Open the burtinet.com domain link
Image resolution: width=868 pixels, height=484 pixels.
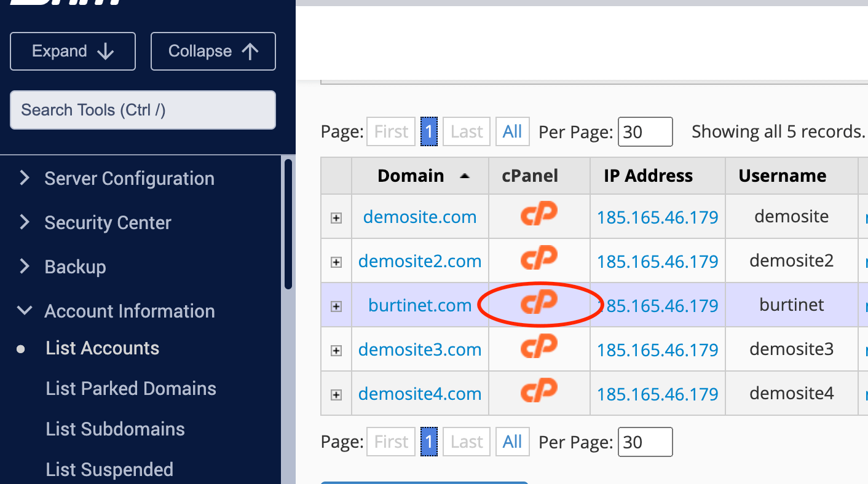click(x=420, y=305)
